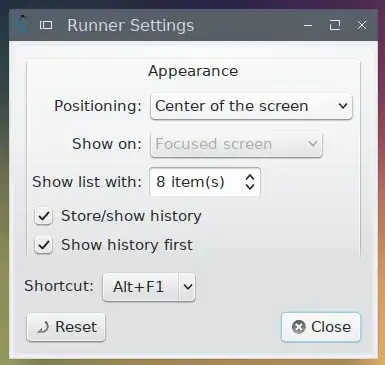Uncheck Show history first
385x365 pixels.
click(x=44, y=245)
